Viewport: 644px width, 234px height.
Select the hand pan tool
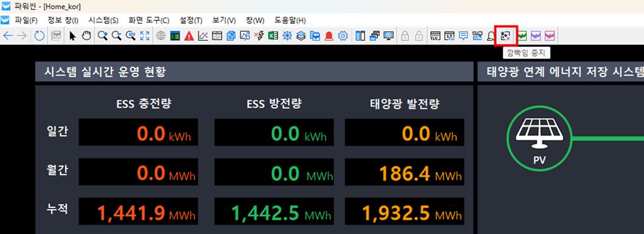pos(86,36)
